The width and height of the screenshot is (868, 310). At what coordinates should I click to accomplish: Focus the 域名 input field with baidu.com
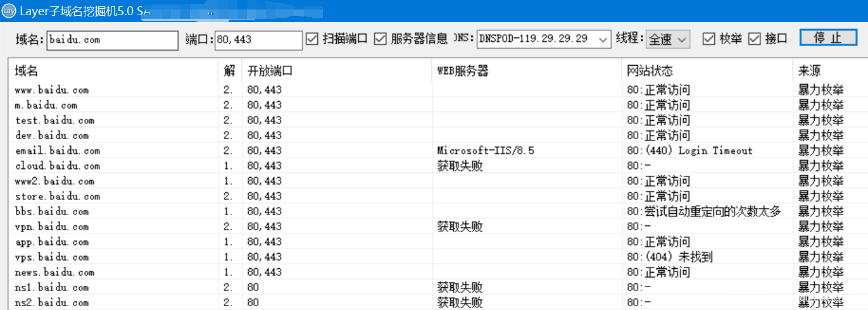tap(113, 40)
